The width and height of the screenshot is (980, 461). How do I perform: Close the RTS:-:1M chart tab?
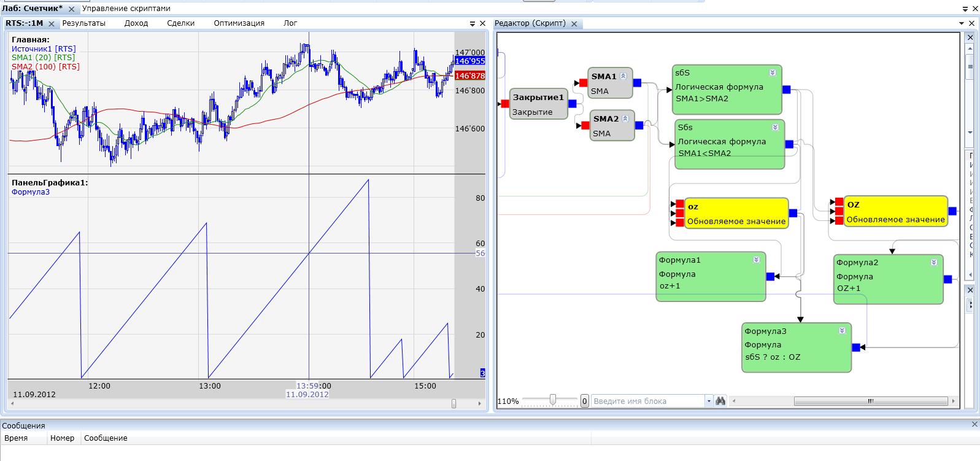52,24
